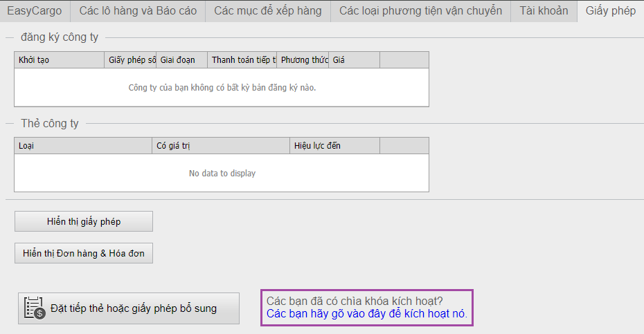Switch to the EasyCargo tab
The height and width of the screenshot is (334, 644).
pos(35,11)
